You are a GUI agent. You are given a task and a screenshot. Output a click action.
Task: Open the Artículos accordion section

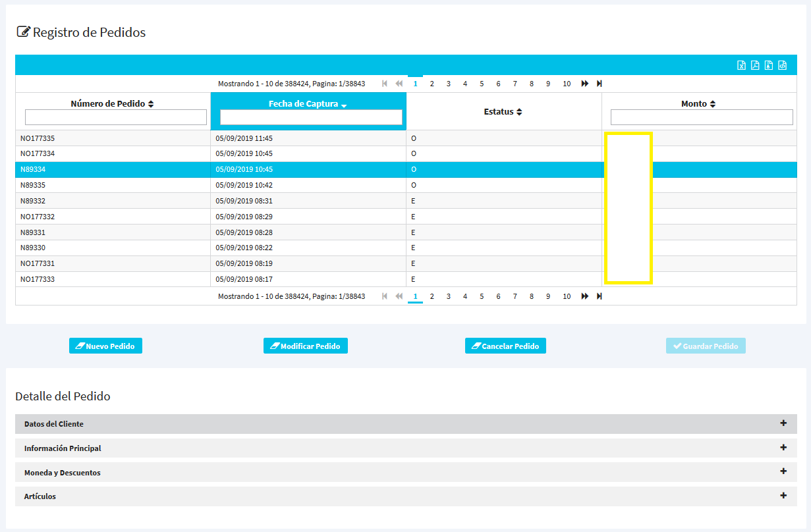coord(783,496)
